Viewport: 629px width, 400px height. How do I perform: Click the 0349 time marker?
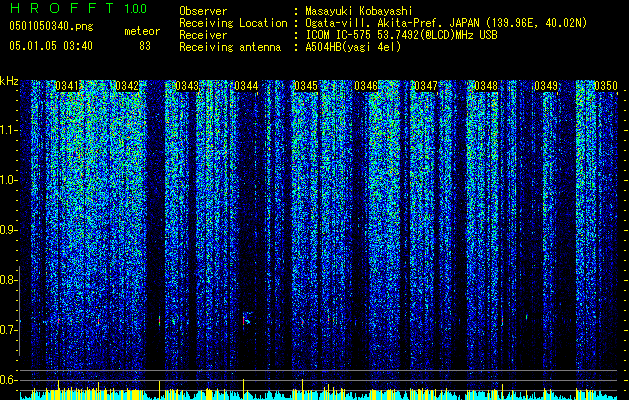[x=546, y=86]
